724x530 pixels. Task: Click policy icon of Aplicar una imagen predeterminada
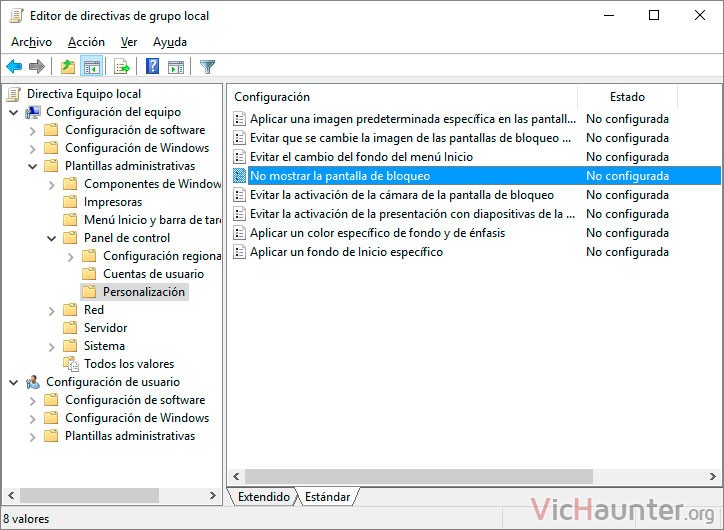[x=239, y=119]
